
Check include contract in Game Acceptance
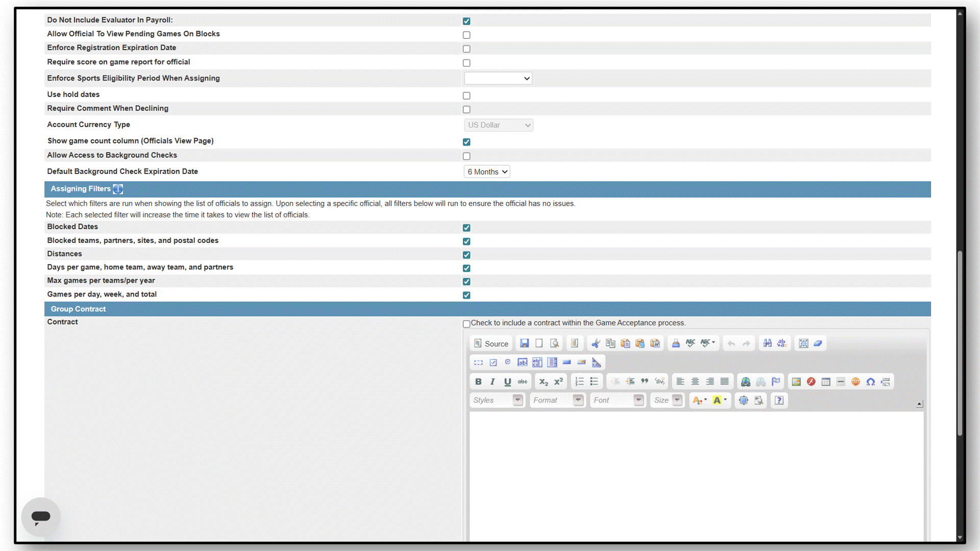coord(467,324)
